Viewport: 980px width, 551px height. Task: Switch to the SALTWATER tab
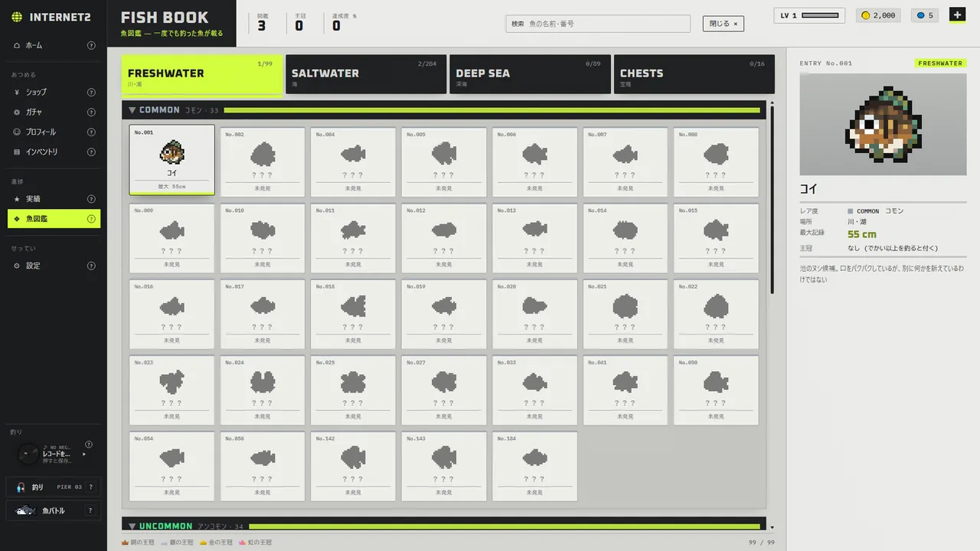366,74
